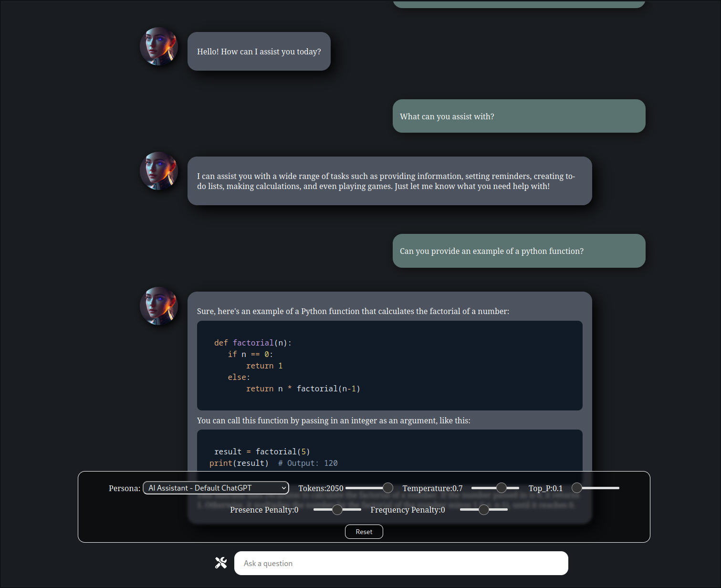Click the 'print(result) # Output: 120' code line
721x588 pixels.
click(x=273, y=463)
